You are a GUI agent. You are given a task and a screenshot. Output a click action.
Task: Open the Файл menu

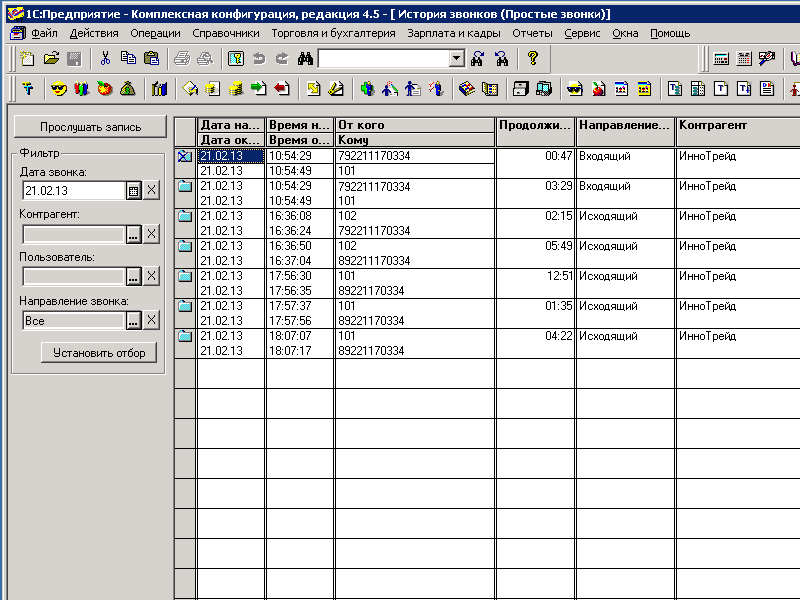point(44,34)
